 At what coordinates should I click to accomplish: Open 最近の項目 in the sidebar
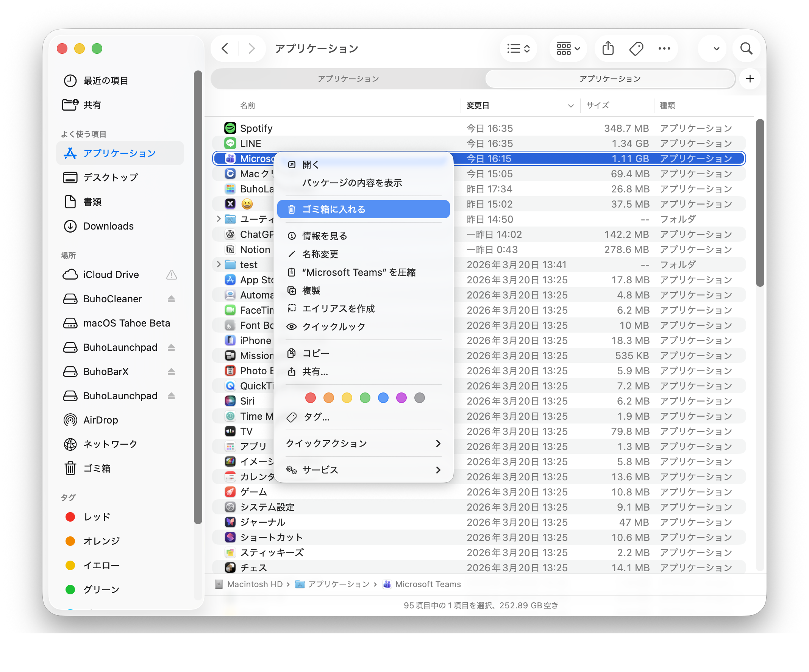tap(119, 81)
